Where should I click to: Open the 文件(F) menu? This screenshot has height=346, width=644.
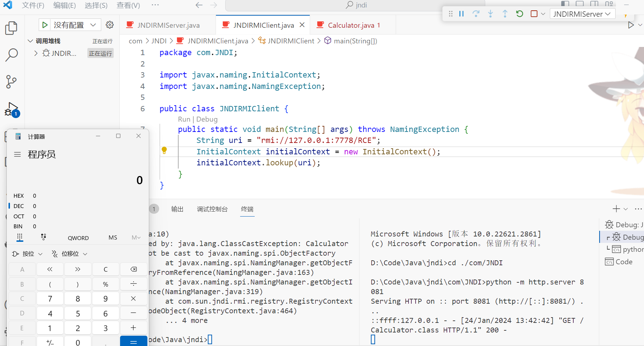(x=33, y=5)
